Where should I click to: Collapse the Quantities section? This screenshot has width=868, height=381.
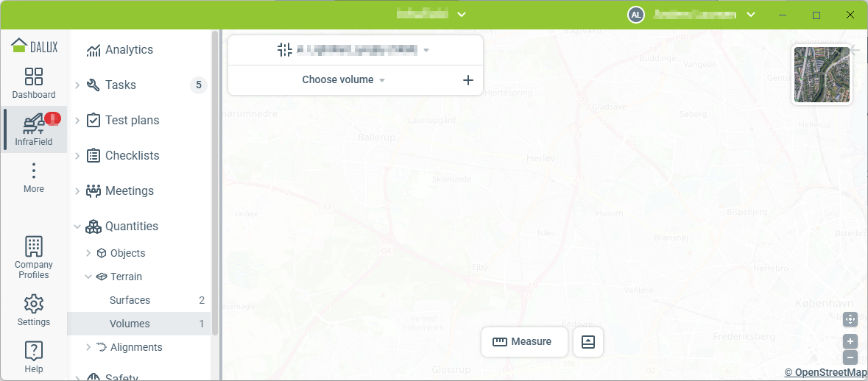(x=77, y=227)
